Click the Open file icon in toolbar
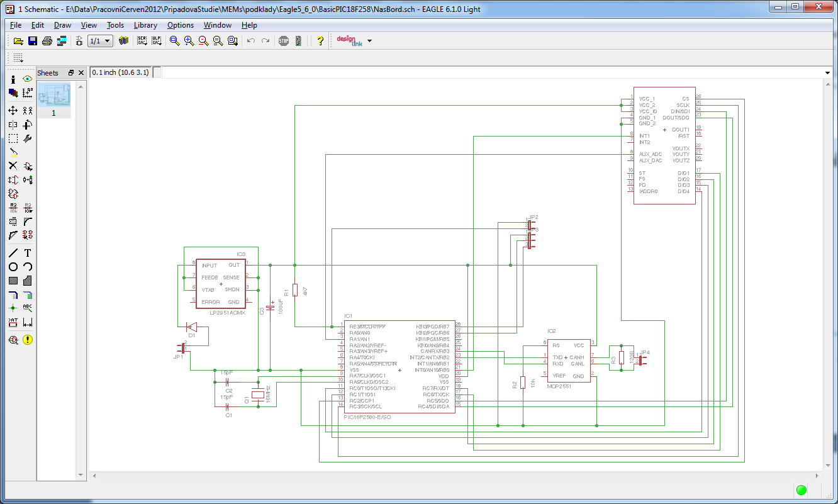Image resolution: width=838 pixels, height=504 pixels. 18,41
